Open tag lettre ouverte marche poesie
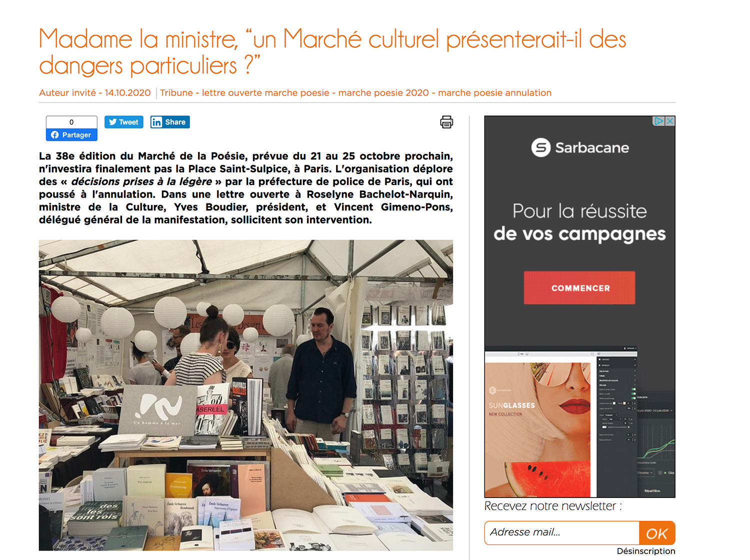The width and height of the screenshot is (750, 560). [265, 93]
